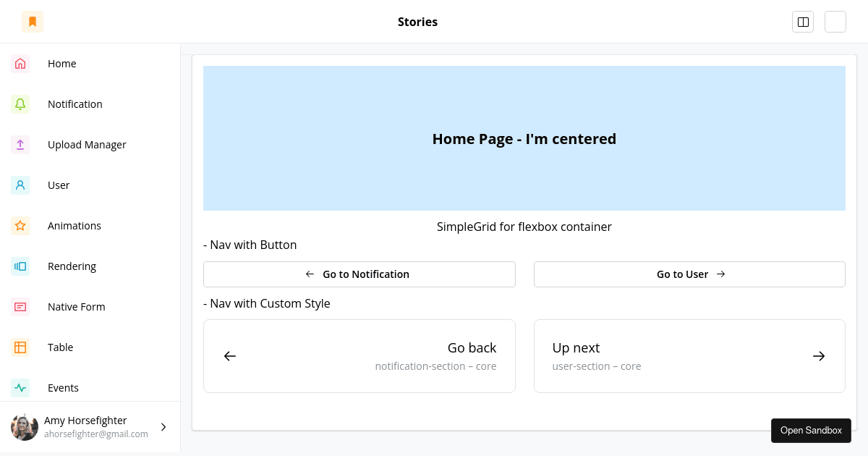
Task: Open the Table menu item label
Action: click(61, 347)
